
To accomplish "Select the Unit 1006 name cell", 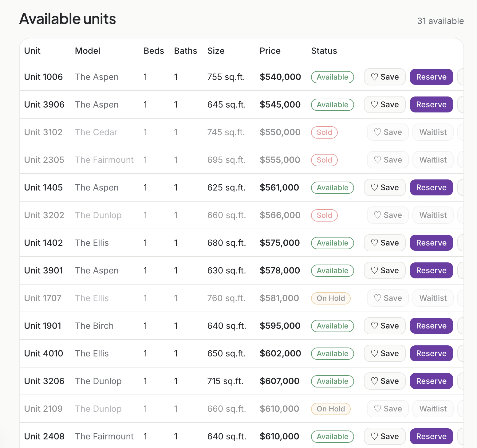I will pyautogui.click(x=43, y=77).
